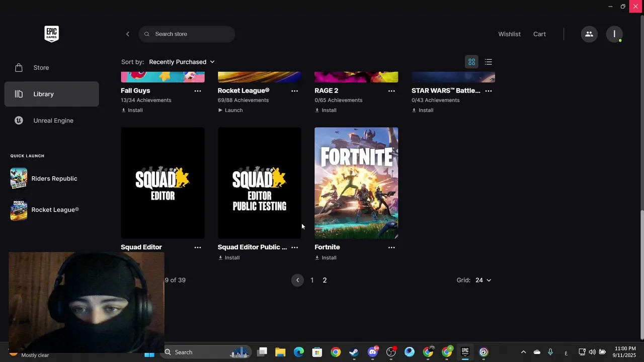This screenshot has width=644, height=362.
Task: Click the RAGE 2 title
Action: click(x=327, y=90)
